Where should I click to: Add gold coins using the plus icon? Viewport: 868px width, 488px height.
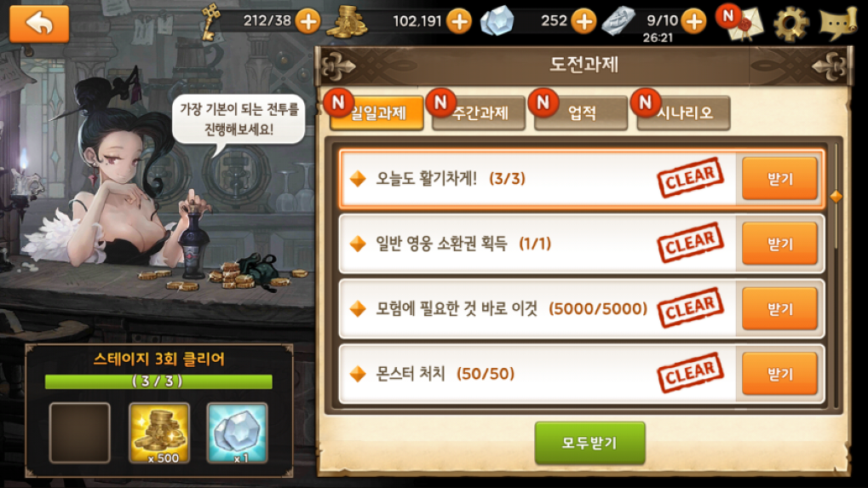pos(459,21)
